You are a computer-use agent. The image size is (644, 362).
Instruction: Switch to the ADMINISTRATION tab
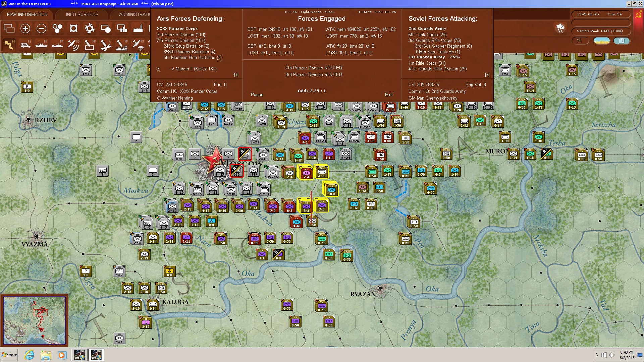(x=135, y=14)
